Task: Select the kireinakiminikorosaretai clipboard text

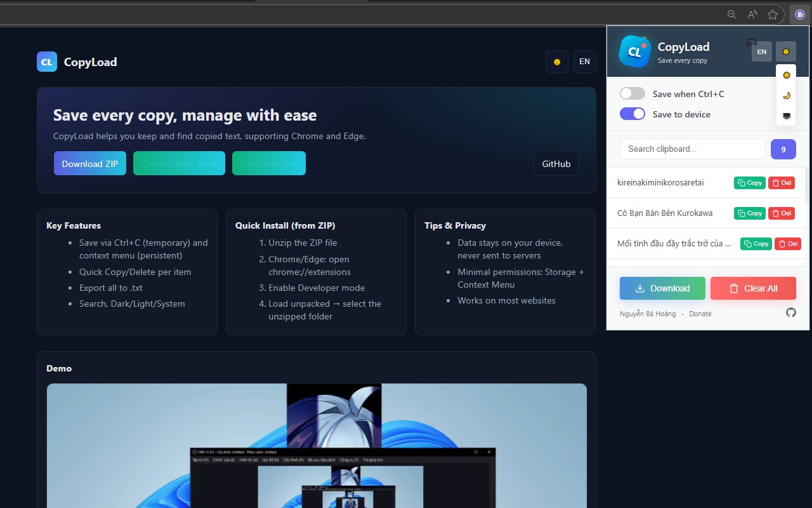Action: pos(660,183)
